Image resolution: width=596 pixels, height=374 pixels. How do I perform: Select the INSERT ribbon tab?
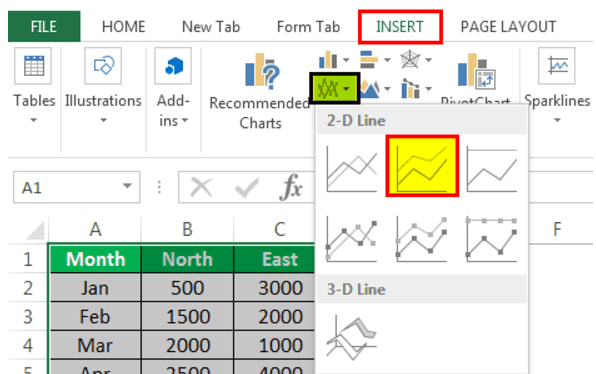(400, 27)
